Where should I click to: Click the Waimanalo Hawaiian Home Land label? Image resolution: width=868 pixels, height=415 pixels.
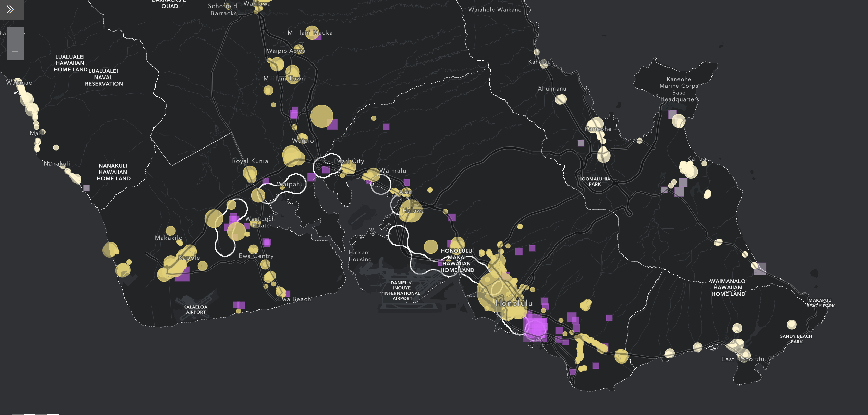point(728,287)
